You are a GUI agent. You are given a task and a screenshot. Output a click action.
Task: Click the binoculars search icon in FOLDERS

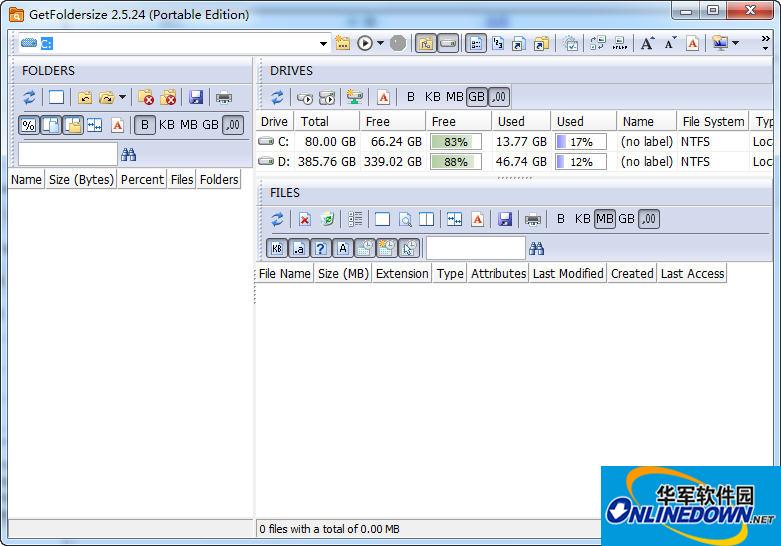pyautogui.click(x=129, y=154)
